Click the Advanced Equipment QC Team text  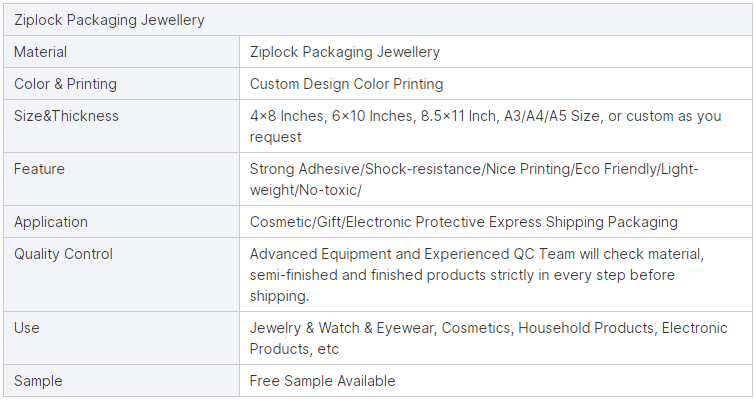click(477, 274)
